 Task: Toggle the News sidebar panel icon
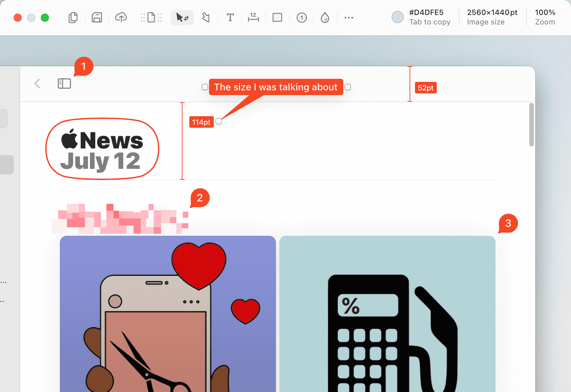click(x=64, y=84)
